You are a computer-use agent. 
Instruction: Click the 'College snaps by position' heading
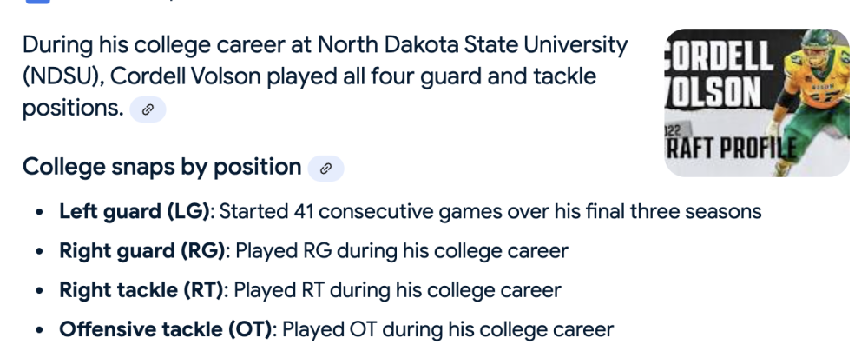pyautogui.click(x=161, y=167)
